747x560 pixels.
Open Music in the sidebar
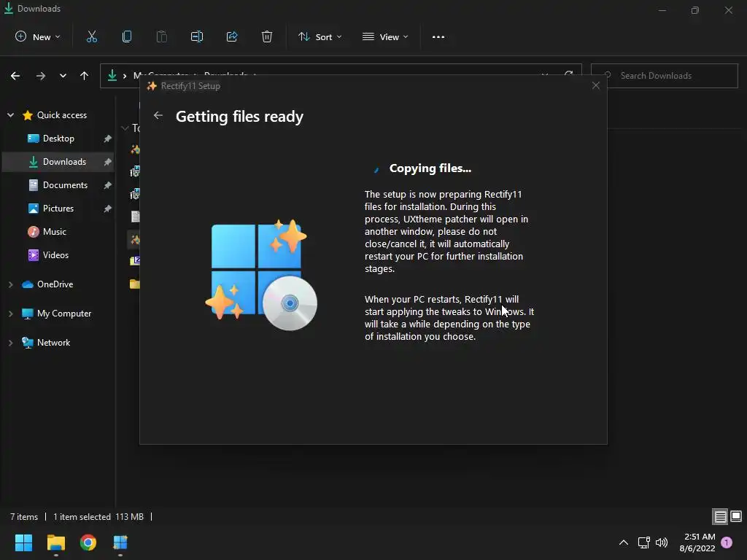click(x=47, y=231)
